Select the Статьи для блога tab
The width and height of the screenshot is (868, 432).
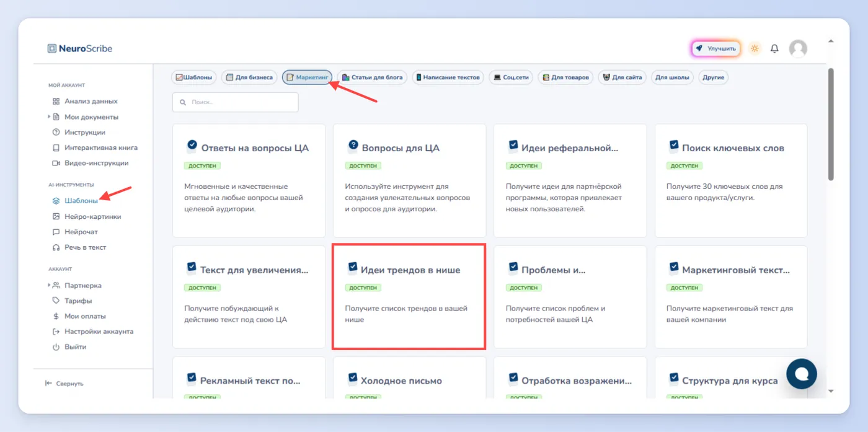coord(372,77)
